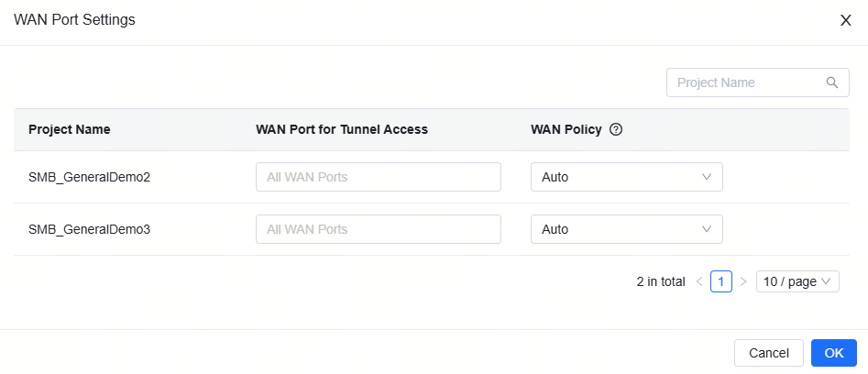Open WAN Policy dropdown for SMB_GeneralDemo2
Image resolution: width=868 pixels, height=374 pixels.
pos(627,177)
